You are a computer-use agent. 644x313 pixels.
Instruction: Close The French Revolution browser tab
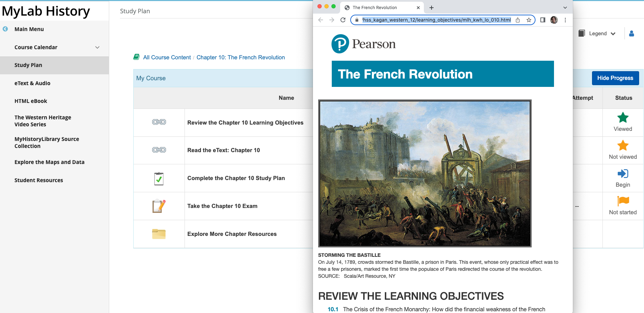[418, 8]
